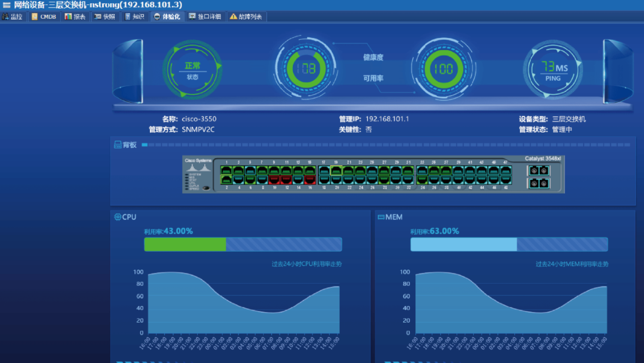Screen dimensions: 644x363
Task: Click the window title 网络设备-三层交换机-nstrong
Action: tap(98, 5)
